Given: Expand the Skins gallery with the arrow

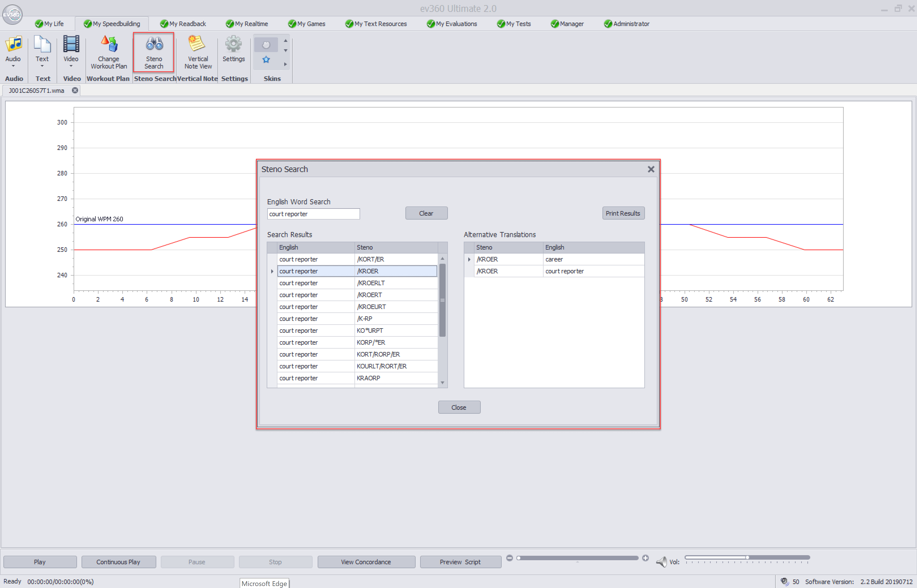Looking at the screenshot, I should click(285, 64).
